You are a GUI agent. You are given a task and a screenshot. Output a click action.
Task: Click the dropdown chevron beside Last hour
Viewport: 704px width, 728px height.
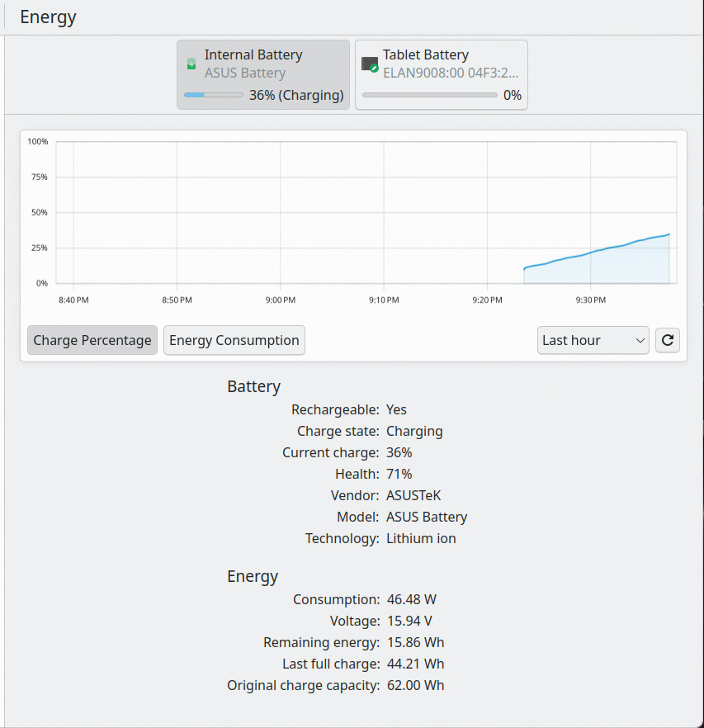coord(640,341)
